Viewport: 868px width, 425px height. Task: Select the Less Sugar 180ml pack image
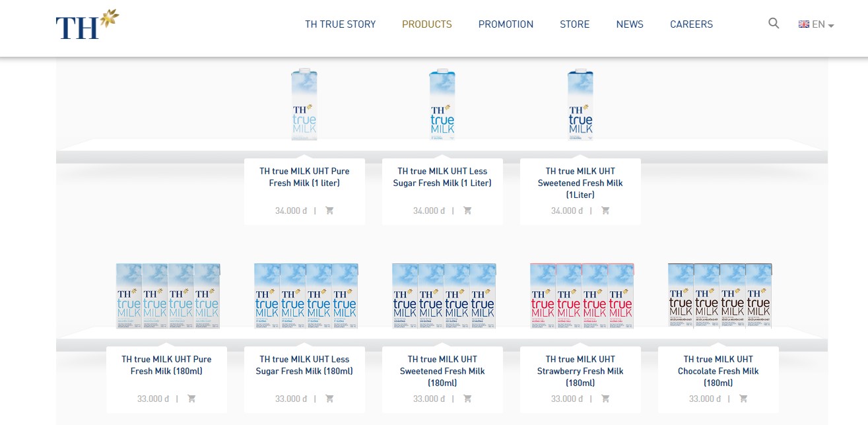point(306,296)
